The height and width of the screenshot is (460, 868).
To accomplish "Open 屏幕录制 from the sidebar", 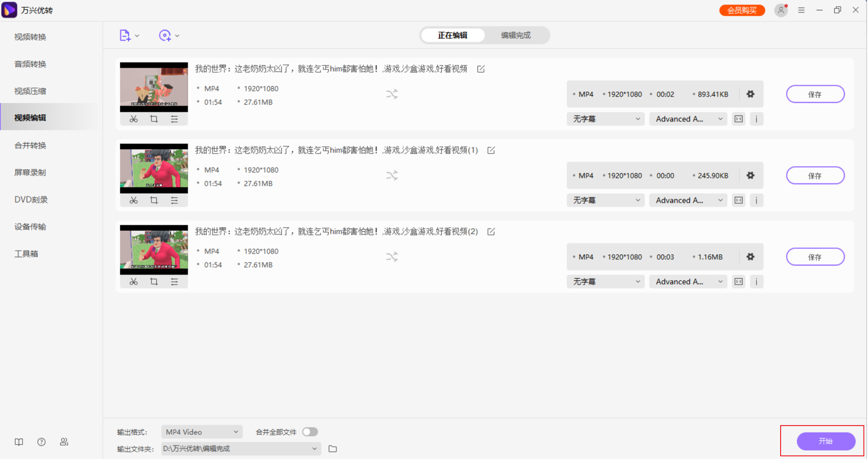I will pos(30,173).
